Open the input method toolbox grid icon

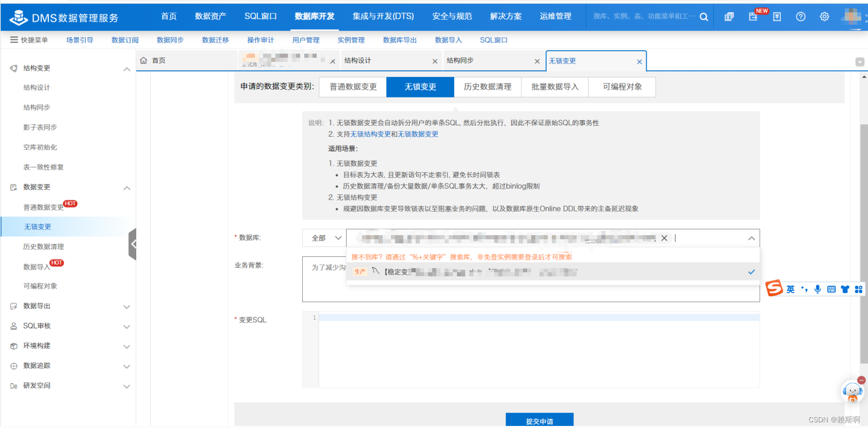tap(858, 289)
